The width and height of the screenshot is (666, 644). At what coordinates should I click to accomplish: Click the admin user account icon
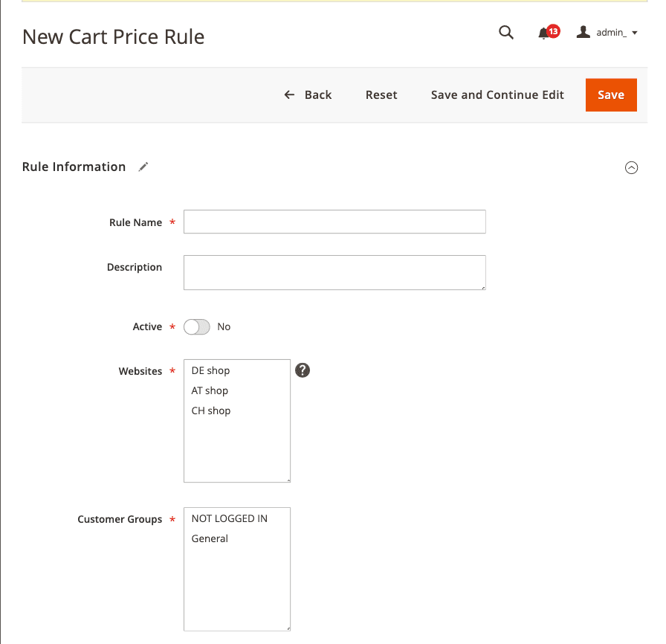(x=583, y=33)
